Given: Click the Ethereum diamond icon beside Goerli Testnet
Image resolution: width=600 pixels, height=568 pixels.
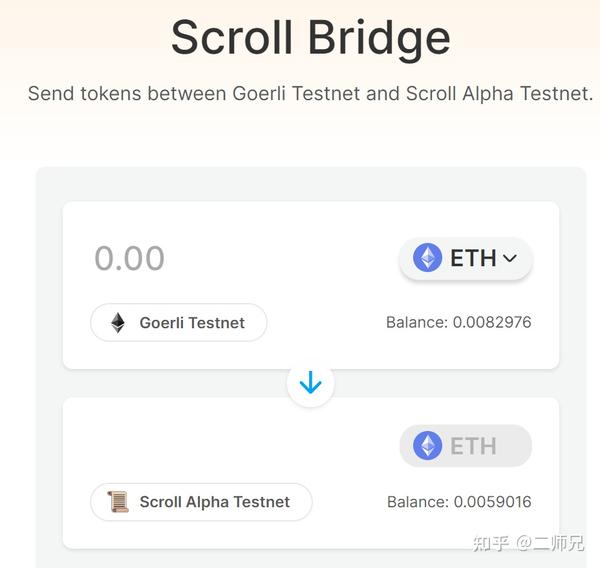Looking at the screenshot, I should point(118,323).
